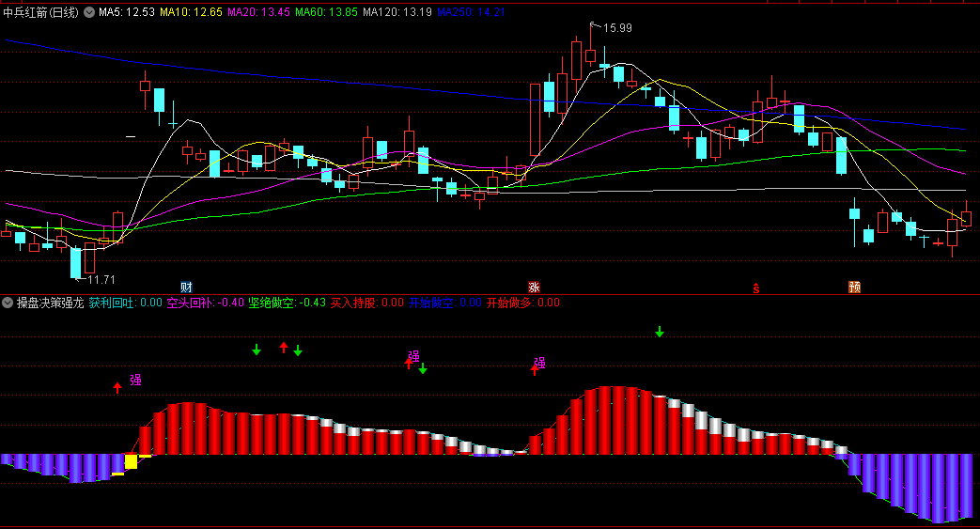
Task: Click the leftmost magenta 强 signal label
Action: pyautogui.click(x=135, y=380)
